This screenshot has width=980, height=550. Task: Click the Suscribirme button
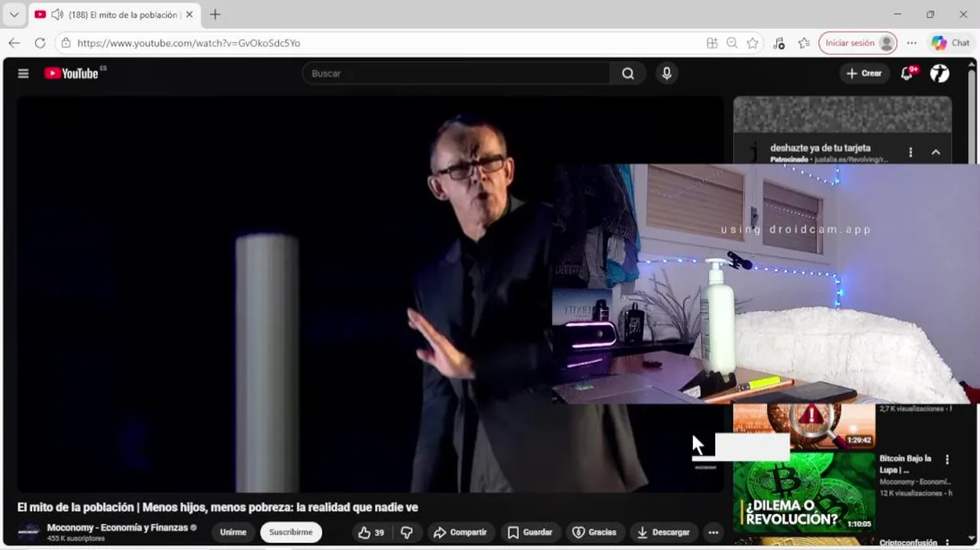coord(291,532)
